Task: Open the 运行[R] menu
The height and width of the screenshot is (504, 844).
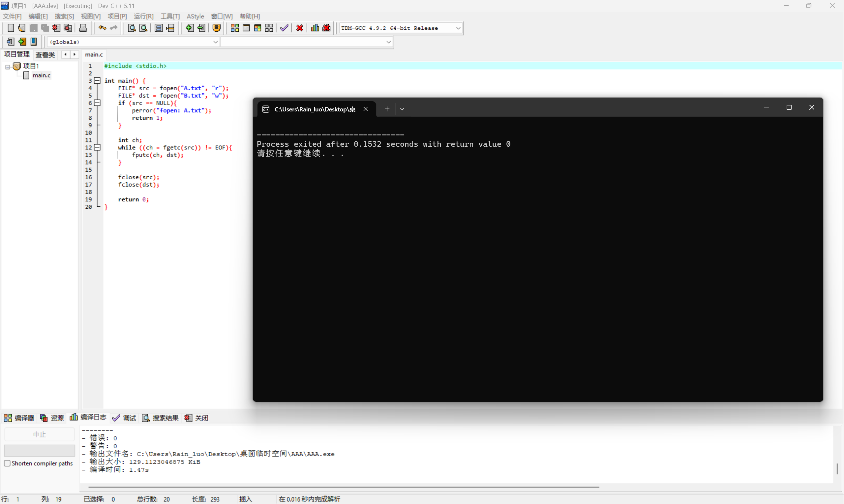Action: pos(143,16)
